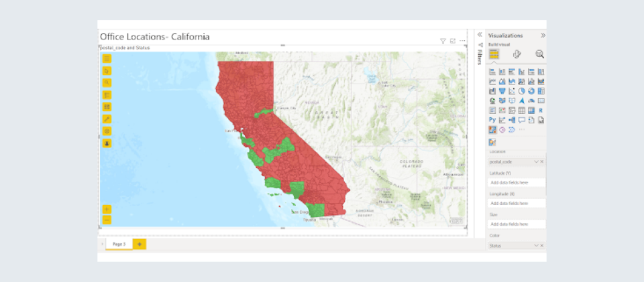
Task: Add a new report page
Action: [x=140, y=244]
